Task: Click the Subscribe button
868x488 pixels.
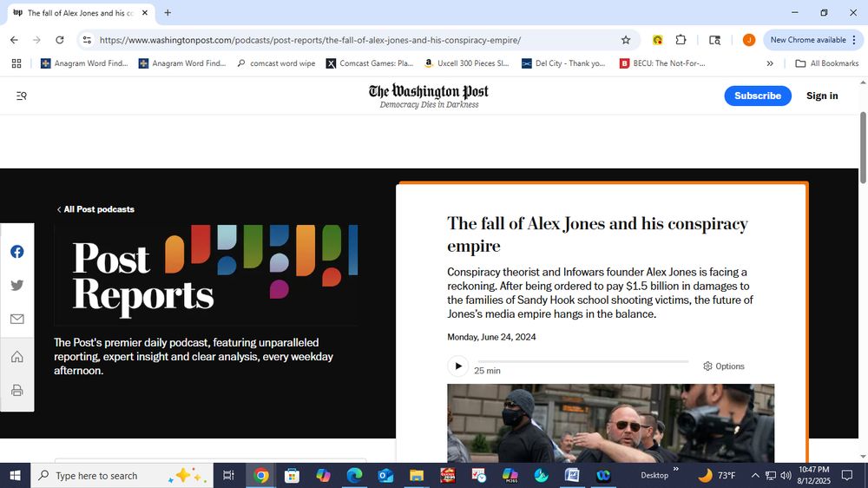Action: [x=757, y=96]
